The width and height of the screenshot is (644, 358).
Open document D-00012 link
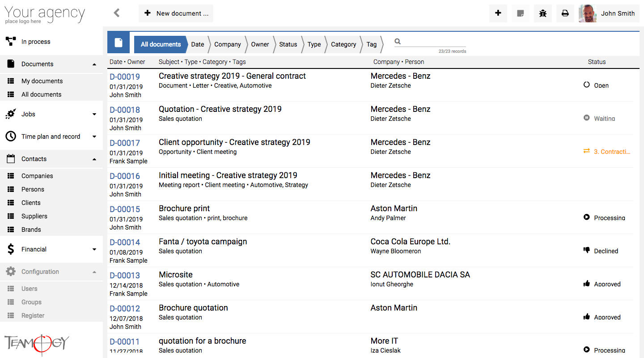click(125, 308)
